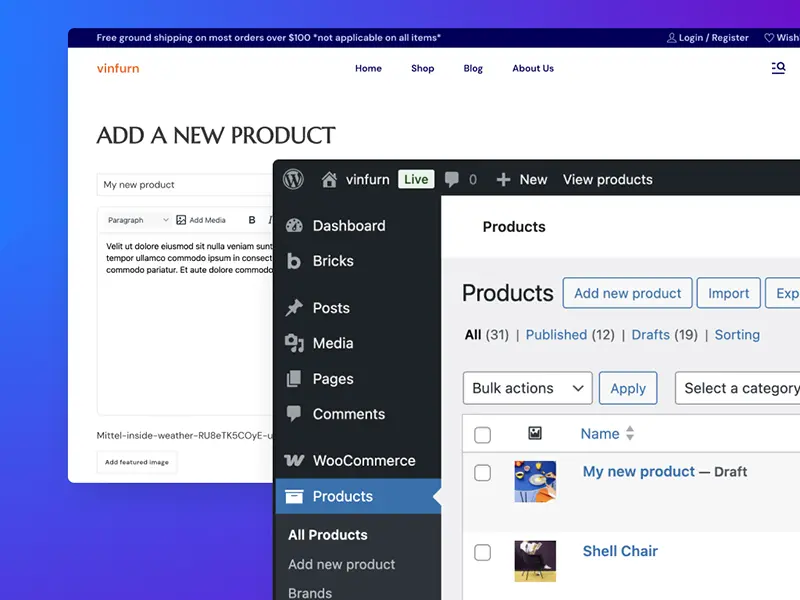Open WooCommerce in the admin sidebar

364,460
